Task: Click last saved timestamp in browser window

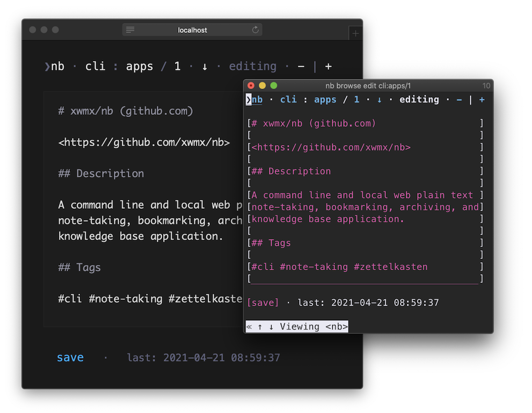Action: coord(203,358)
